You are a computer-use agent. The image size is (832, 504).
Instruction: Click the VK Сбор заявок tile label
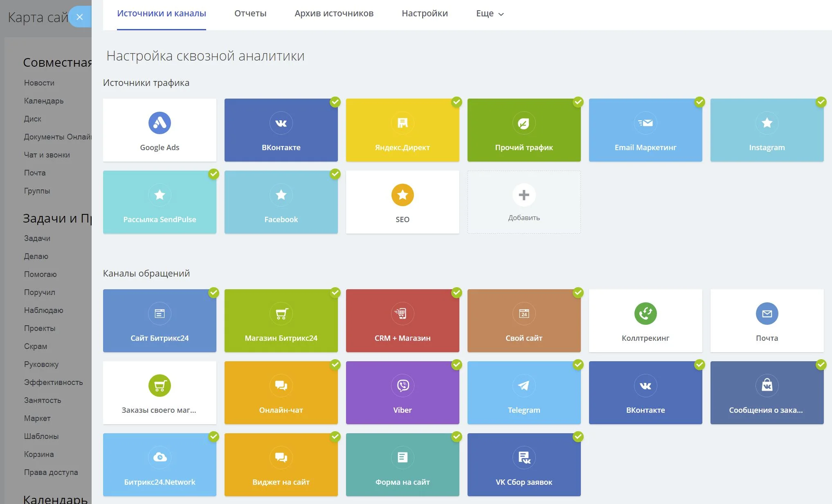[524, 482]
